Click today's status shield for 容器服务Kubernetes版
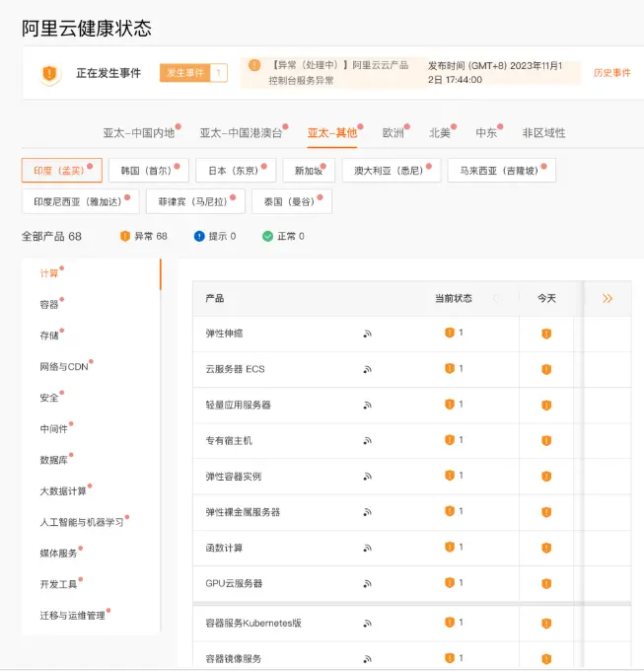This screenshot has height=671, width=644. [x=546, y=624]
